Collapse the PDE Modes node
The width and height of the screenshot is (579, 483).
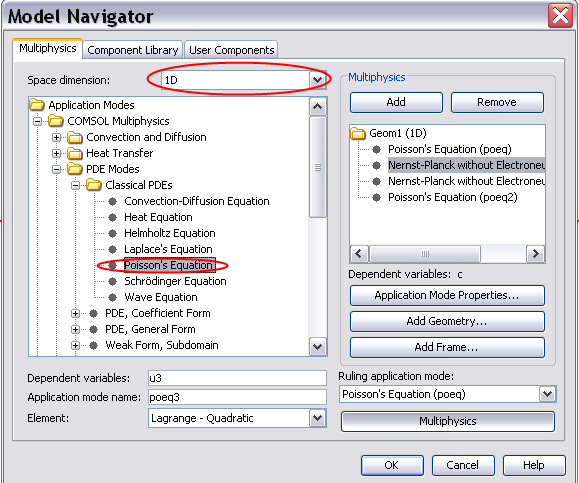[56, 169]
